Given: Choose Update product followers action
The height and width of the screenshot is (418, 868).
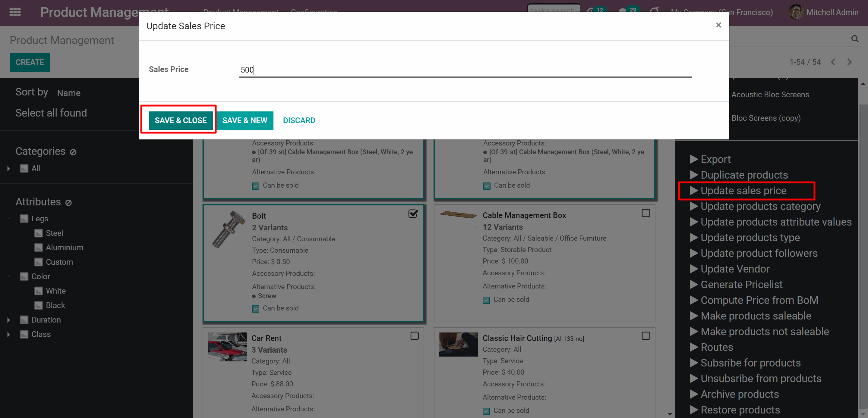Looking at the screenshot, I should [759, 253].
